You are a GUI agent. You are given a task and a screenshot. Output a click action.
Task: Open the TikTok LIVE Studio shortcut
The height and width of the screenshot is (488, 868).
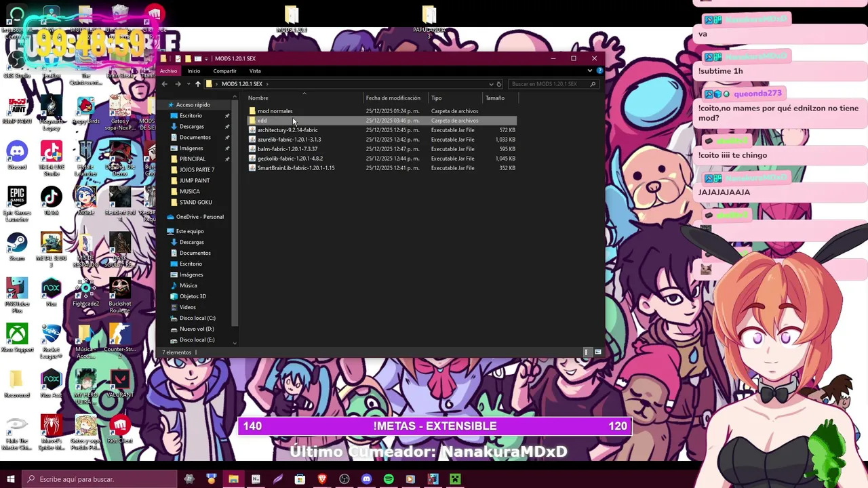point(52,158)
